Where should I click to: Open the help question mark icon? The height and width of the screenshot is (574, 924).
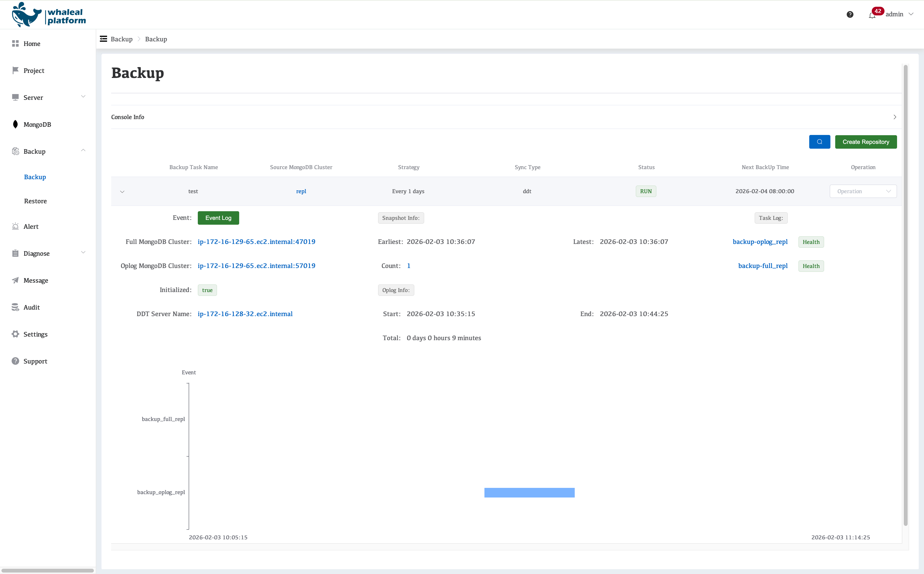click(850, 14)
